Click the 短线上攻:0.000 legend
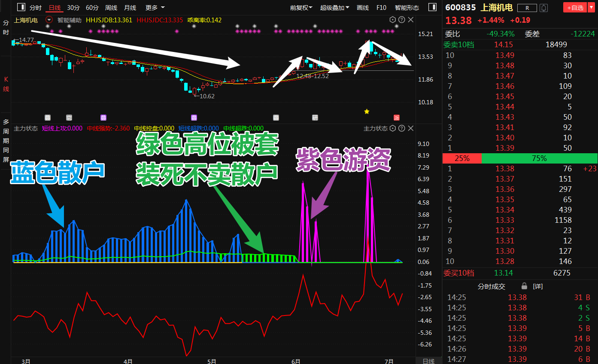The image size is (598, 364). point(62,128)
